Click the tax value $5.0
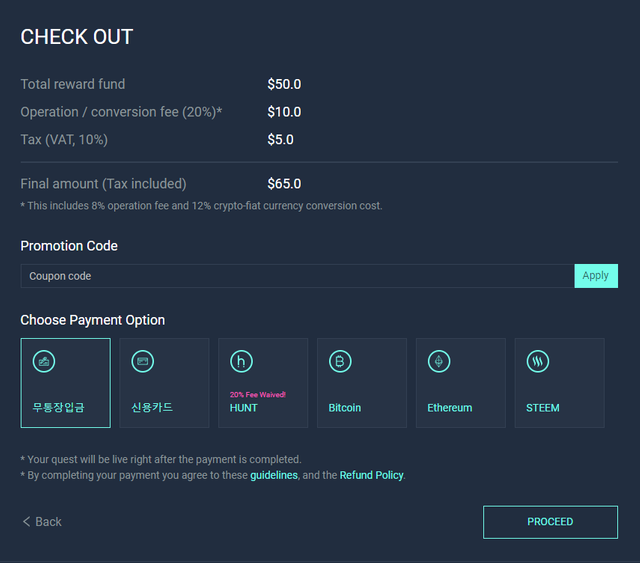Image resolution: width=640 pixels, height=563 pixels. coord(280,140)
